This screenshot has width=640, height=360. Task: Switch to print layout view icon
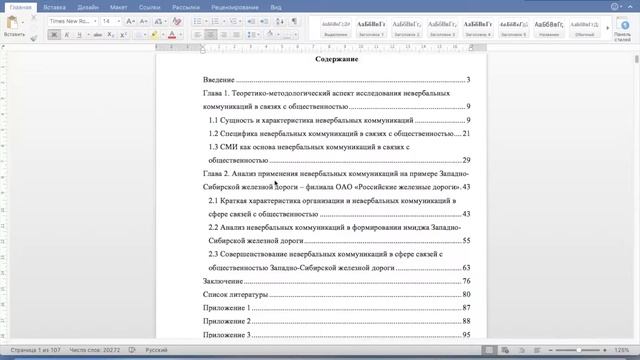(x=489, y=350)
